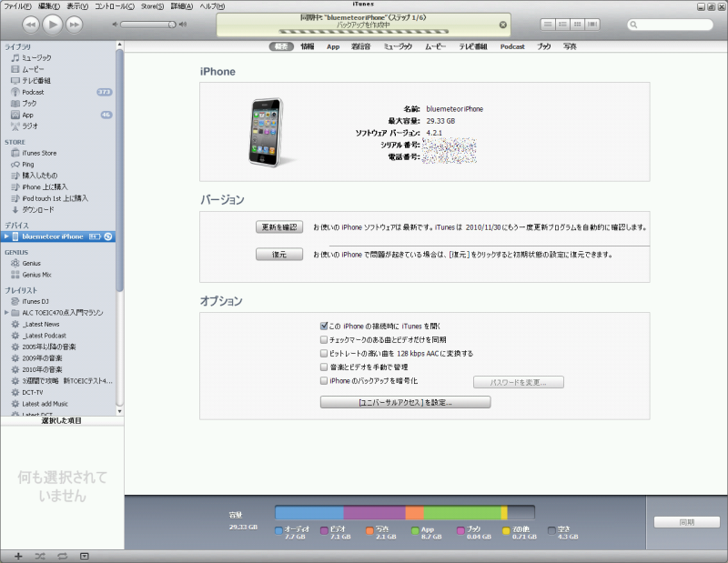Switch to grid view
Image resolution: width=728 pixels, height=563 pixels.
[577, 25]
